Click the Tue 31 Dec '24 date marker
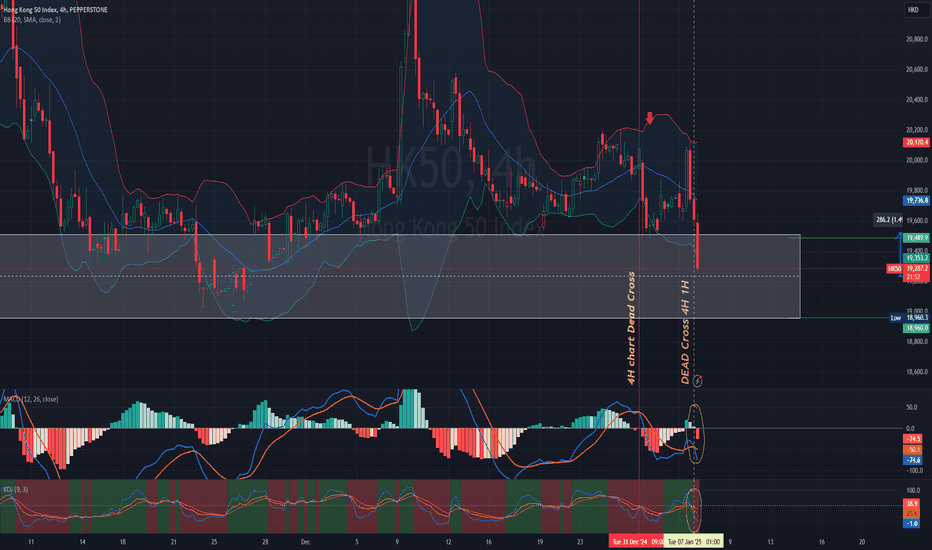This screenshot has width=932, height=550. 637,542
